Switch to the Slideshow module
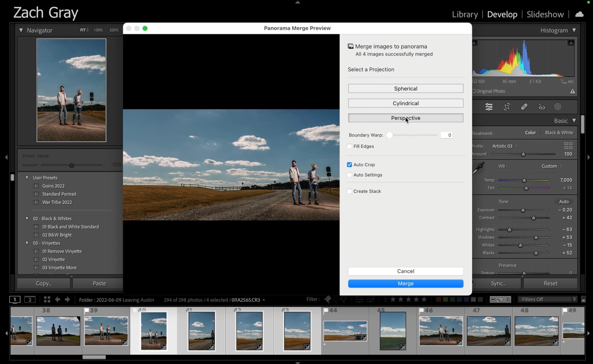 [545, 14]
